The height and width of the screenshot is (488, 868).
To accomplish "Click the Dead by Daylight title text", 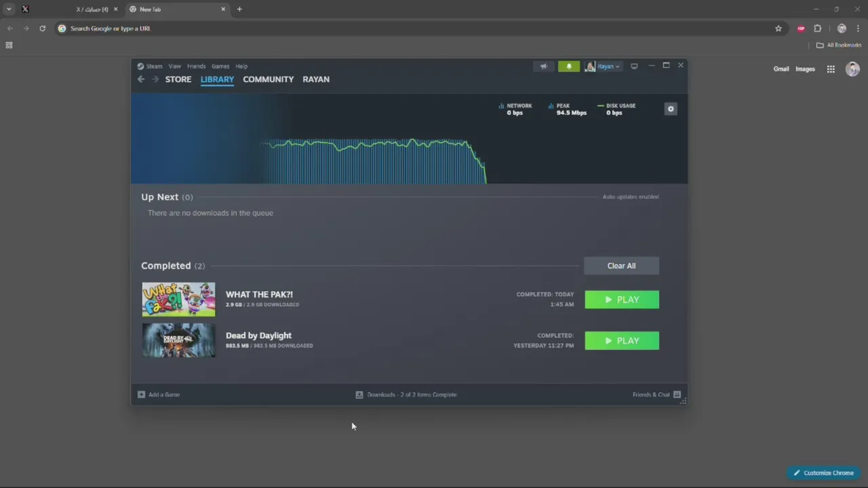I will pyautogui.click(x=258, y=335).
